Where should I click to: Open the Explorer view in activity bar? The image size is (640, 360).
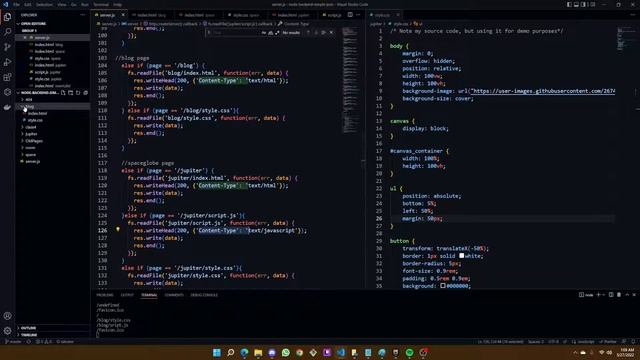click(x=7, y=17)
